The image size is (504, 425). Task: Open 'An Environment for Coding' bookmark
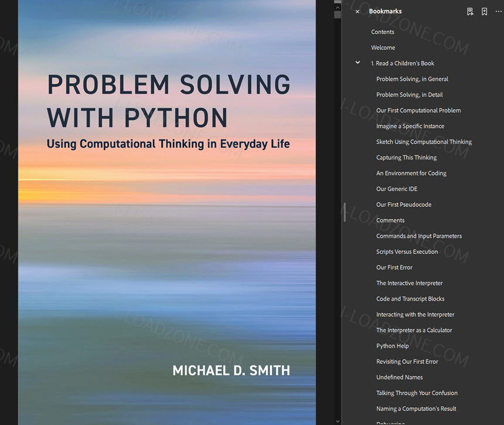(411, 174)
